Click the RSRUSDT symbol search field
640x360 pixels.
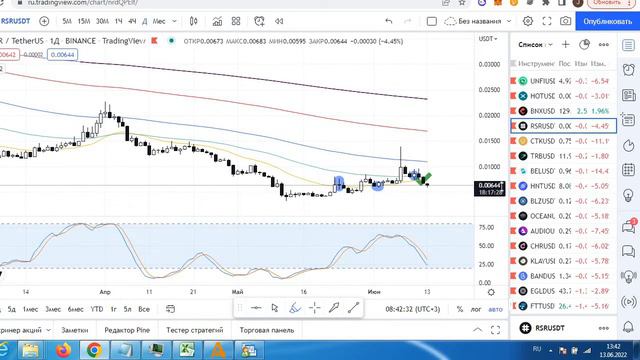click(16, 21)
